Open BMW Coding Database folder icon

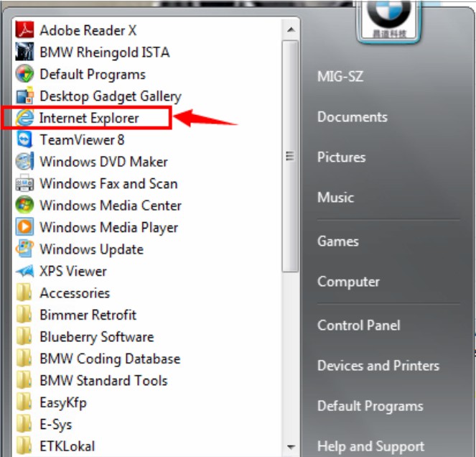pos(24,359)
